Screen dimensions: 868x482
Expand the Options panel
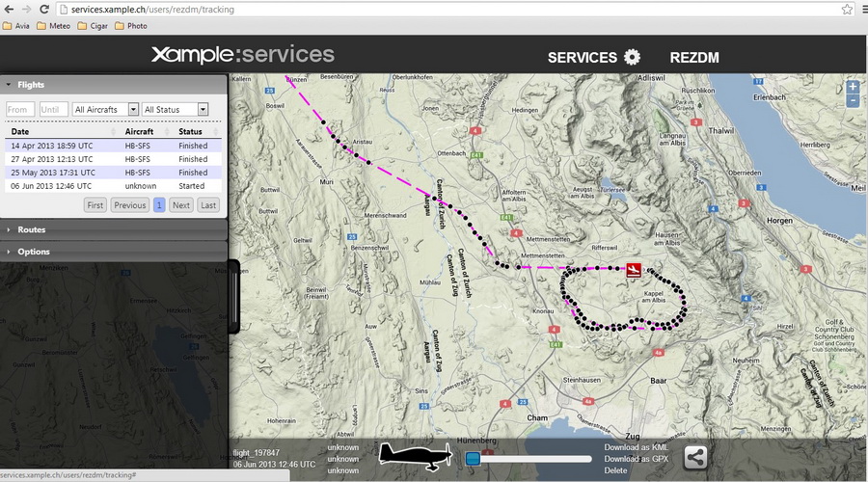[34, 252]
